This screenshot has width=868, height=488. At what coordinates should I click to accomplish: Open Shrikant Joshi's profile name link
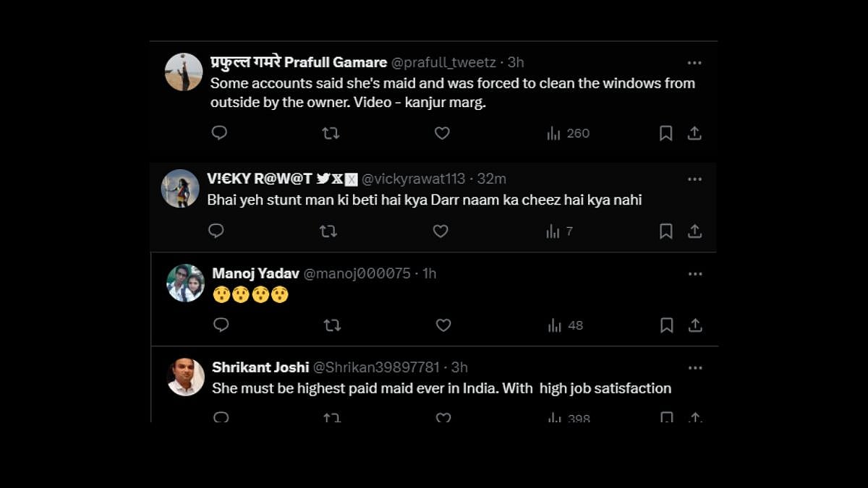(260, 367)
